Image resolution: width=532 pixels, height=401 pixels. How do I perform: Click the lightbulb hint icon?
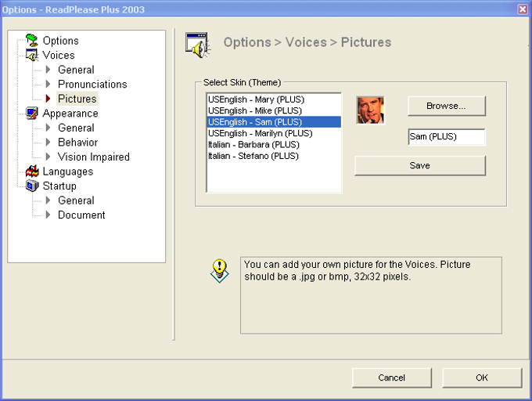220,271
